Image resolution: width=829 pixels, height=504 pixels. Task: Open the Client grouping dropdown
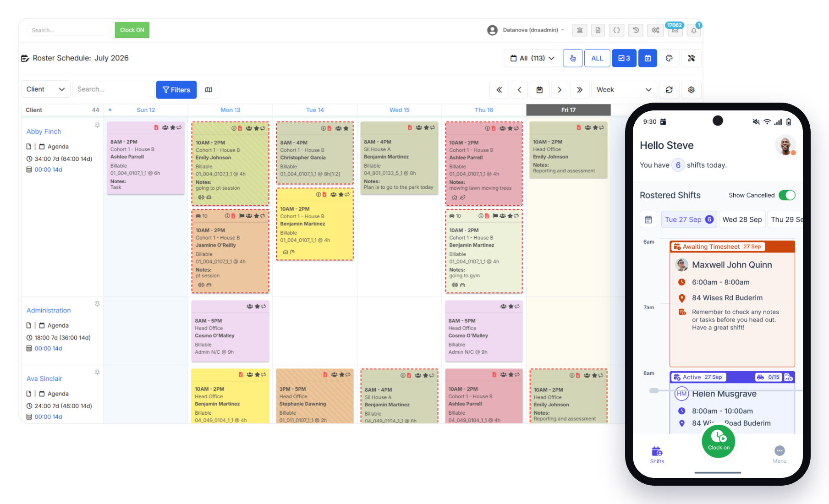[x=46, y=89]
